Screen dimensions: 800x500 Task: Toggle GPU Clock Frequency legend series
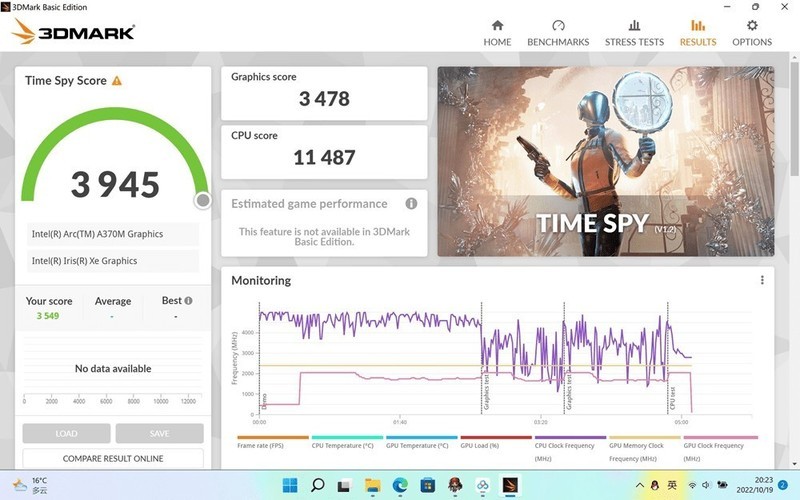click(x=720, y=448)
